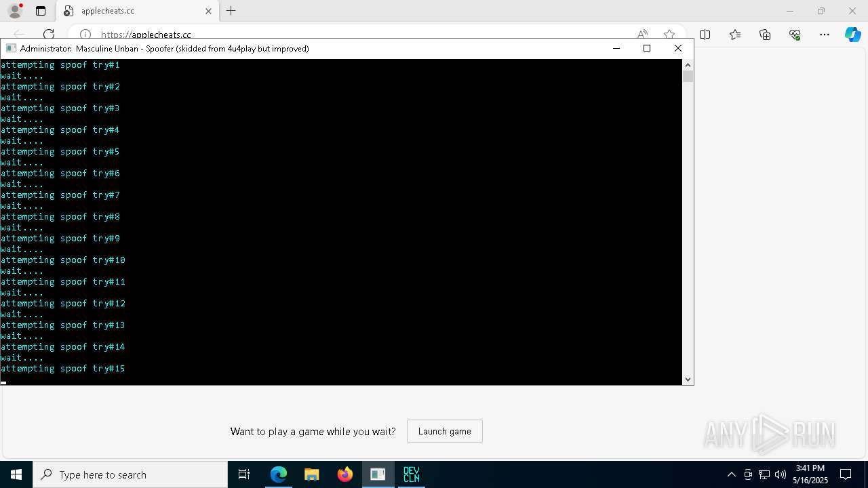Open Task View on taskbar
Image resolution: width=868 pixels, height=488 pixels.
click(244, 474)
